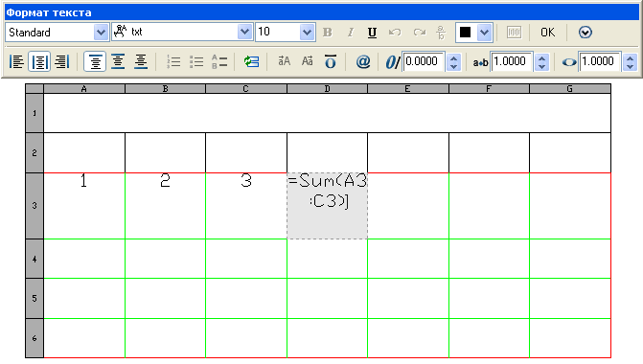Click the merged title cell in row 1

327,113
